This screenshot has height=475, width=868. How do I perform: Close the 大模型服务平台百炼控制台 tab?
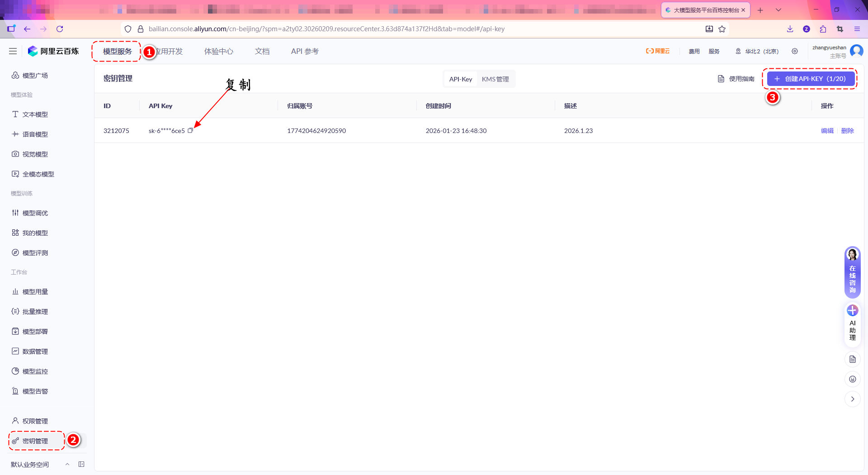click(x=743, y=10)
